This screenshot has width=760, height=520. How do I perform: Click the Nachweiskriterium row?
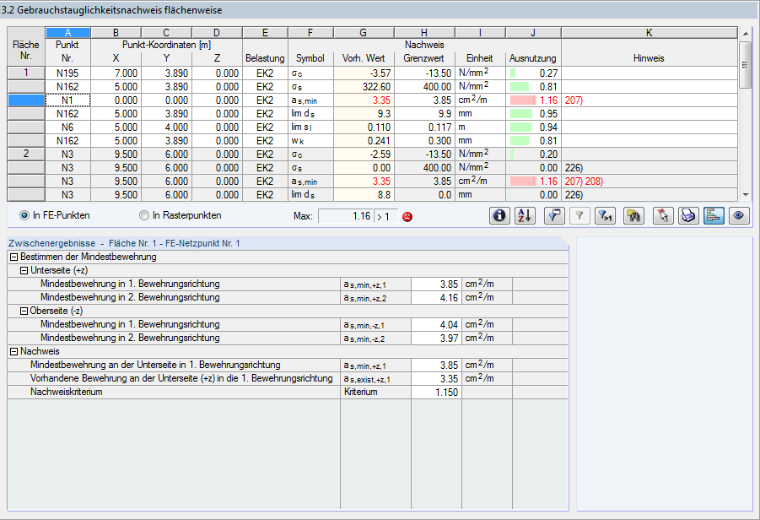point(287,392)
